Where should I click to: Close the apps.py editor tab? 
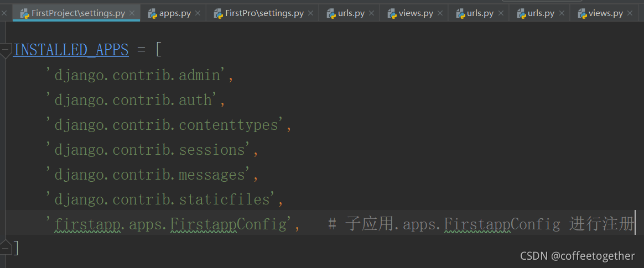[x=196, y=13]
